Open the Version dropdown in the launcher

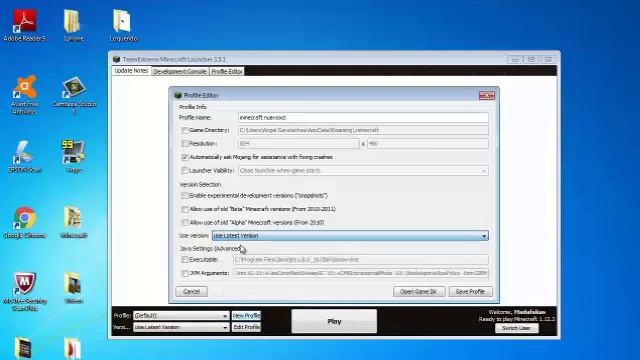click(181, 327)
